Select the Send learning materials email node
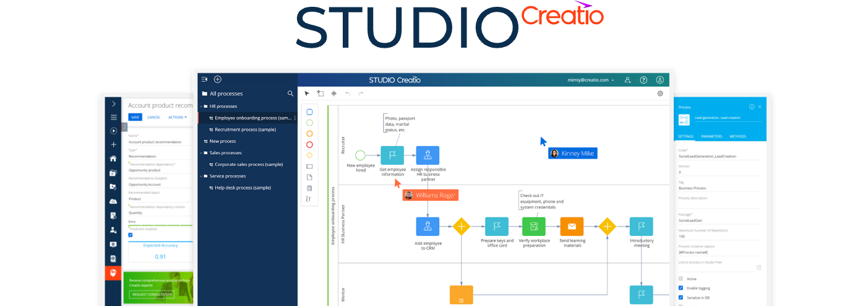 coord(572,226)
